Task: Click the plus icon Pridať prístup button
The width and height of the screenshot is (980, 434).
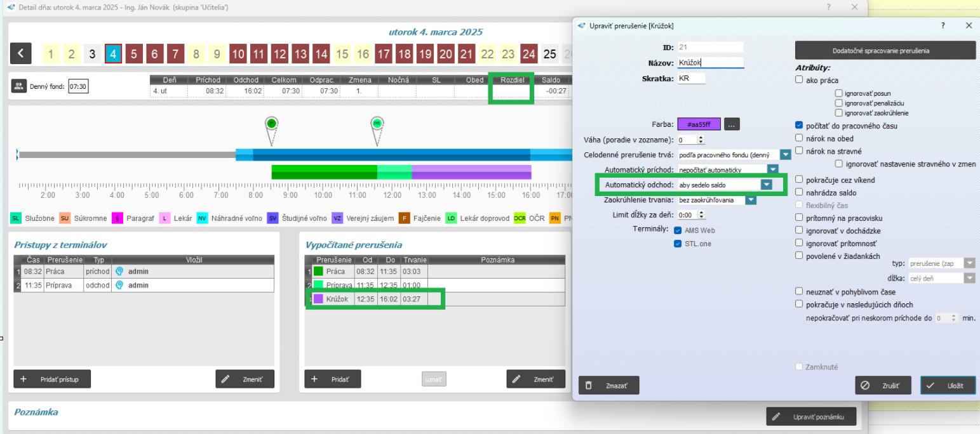Action: (x=51, y=379)
